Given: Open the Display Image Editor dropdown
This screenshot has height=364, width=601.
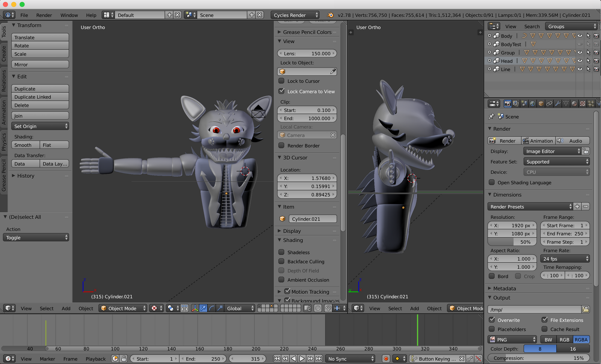Looking at the screenshot, I should click(x=552, y=151).
